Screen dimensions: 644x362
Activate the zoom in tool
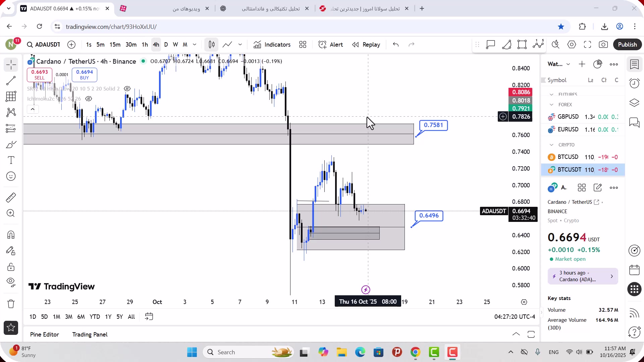(11, 213)
